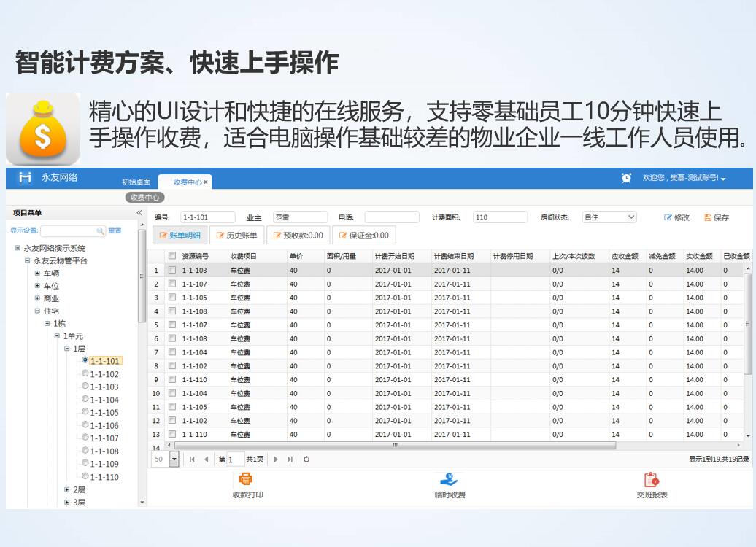The height and width of the screenshot is (547, 756).
Task: Click the 修改 edit pencil button
Action: click(676, 217)
